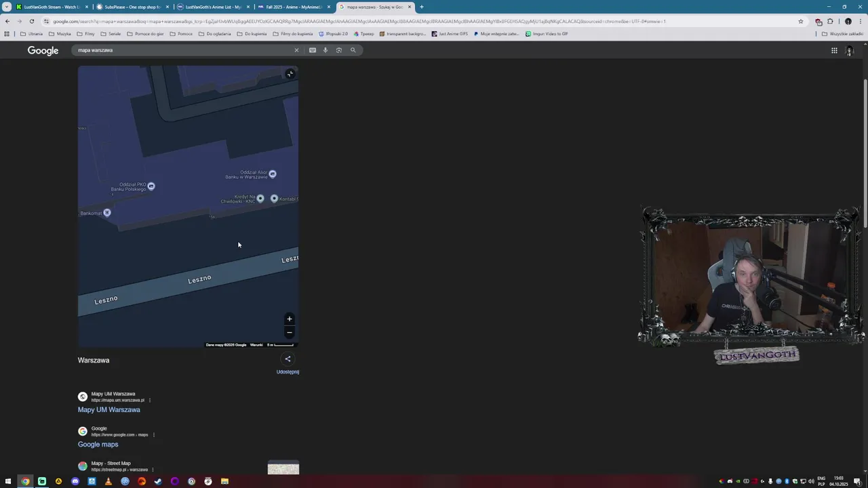Switch to the SubsPlease tab
Screen dimensions: 868x488
pos(132,7)
